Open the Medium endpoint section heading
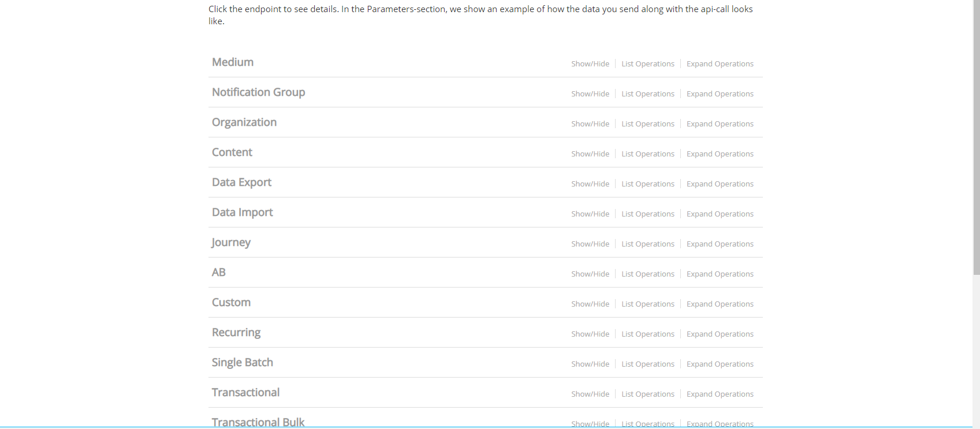This screenshot has height=429, width=980. pos(233,62)
